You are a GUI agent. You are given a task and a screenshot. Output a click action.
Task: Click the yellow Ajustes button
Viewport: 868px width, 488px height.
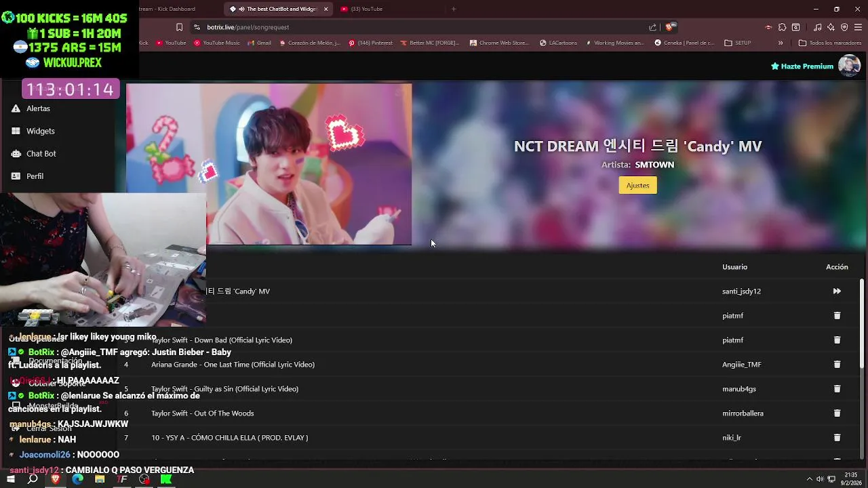point(637,185)
